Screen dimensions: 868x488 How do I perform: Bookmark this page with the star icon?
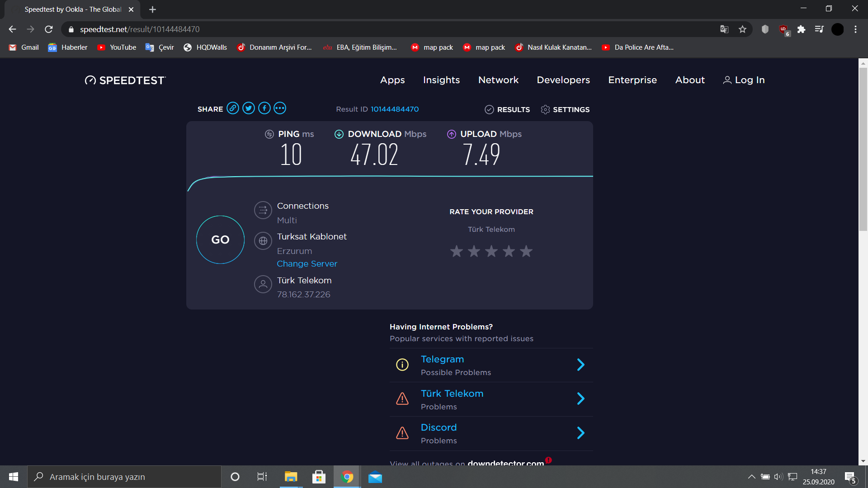coord(742,29)
